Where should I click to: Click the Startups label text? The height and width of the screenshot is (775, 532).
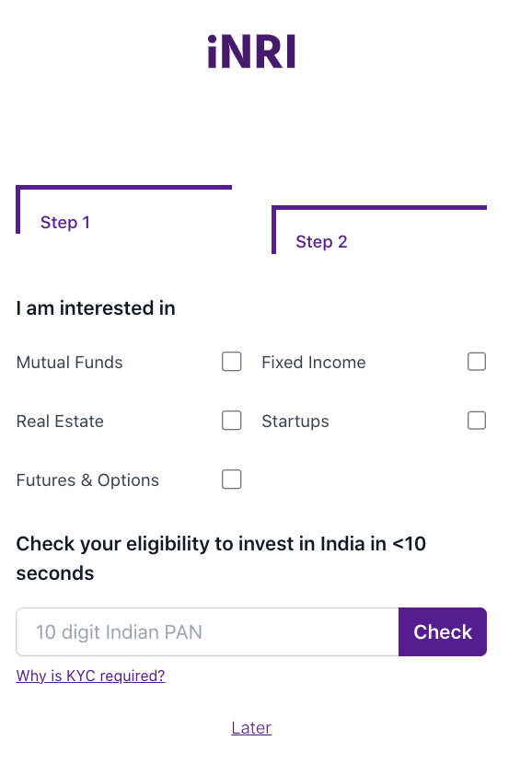295,421
